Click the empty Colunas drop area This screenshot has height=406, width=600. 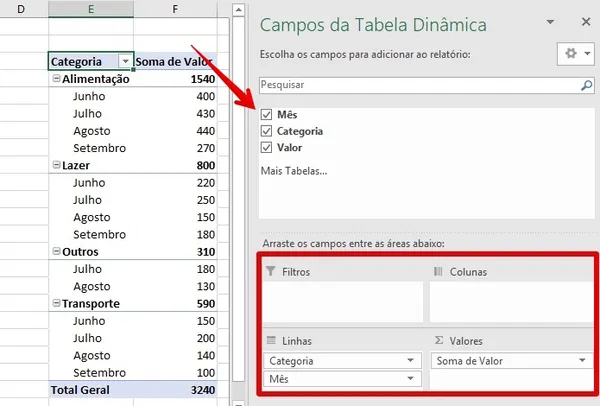point(511,302)
